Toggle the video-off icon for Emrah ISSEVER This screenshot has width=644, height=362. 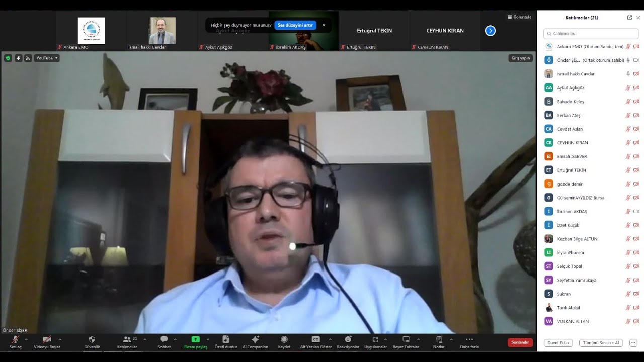636,156
